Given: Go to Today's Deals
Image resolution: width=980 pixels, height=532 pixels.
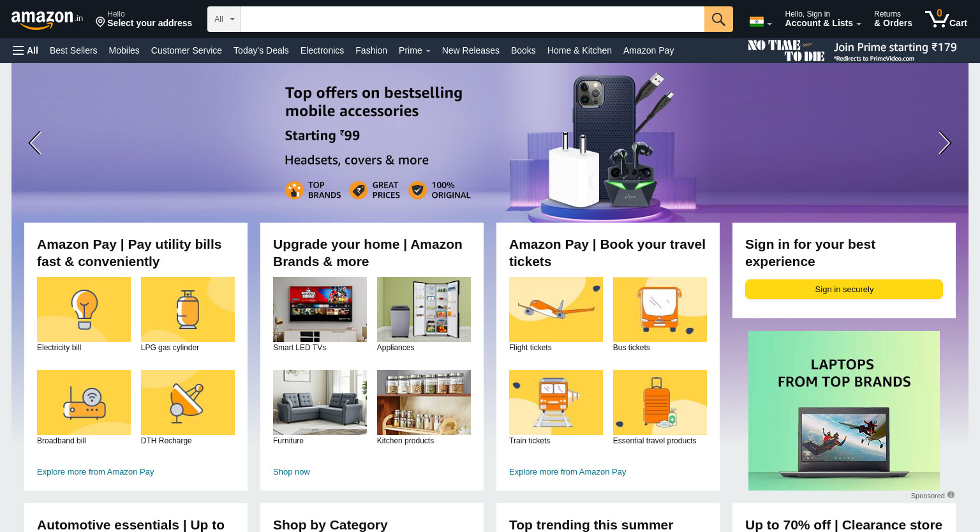Looking at the screenshot, I should point(261,50).
